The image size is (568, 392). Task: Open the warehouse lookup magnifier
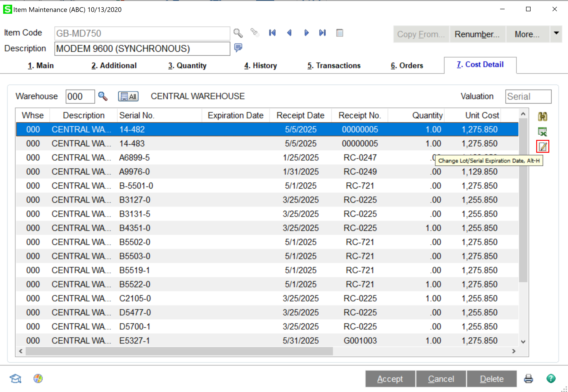click(x=103, y=96)
